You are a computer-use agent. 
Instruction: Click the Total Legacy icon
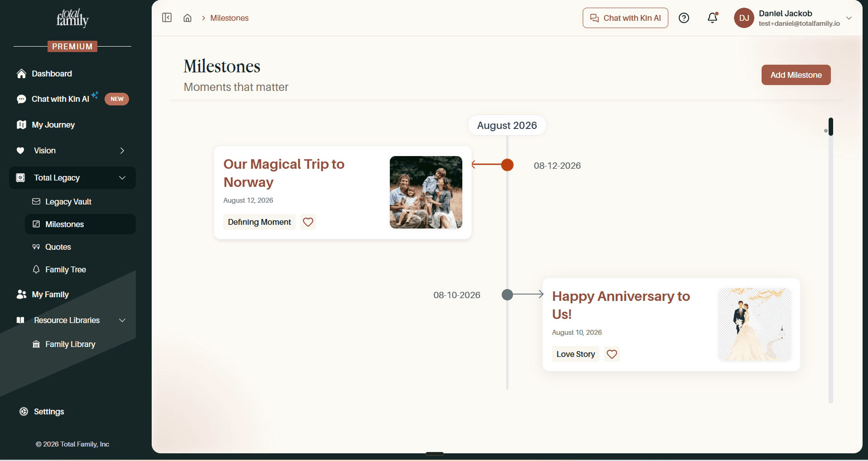click(20, 178)
